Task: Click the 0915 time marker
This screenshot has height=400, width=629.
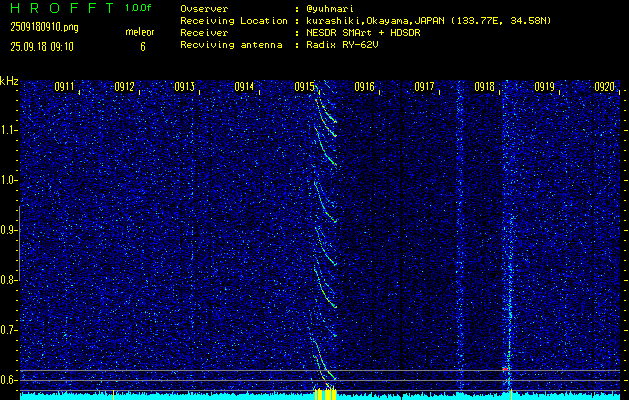Action: coord(304,87)
